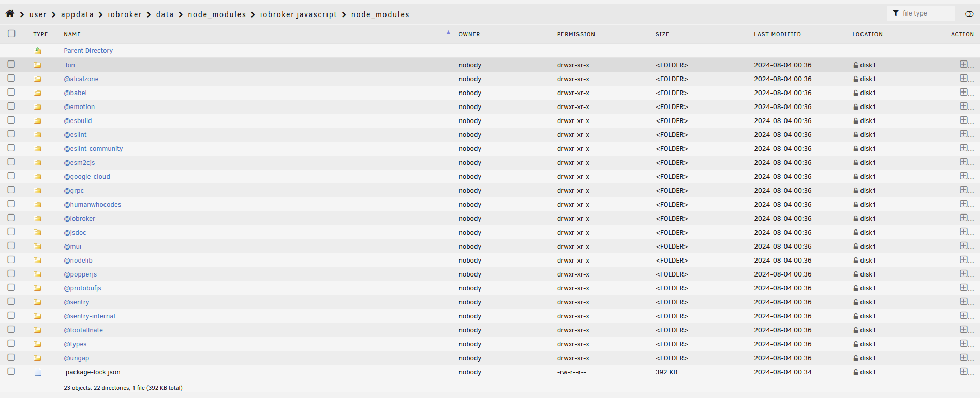This screenshot has height=398, width=980.
Task: Open the @google-cloud folder link
Action: coord(87,177)
